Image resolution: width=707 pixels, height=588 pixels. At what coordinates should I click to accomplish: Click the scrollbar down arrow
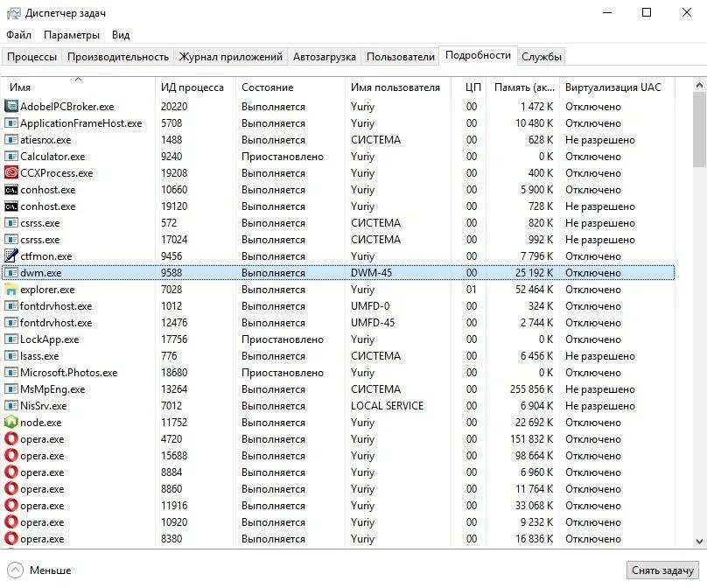coord(699,542)
